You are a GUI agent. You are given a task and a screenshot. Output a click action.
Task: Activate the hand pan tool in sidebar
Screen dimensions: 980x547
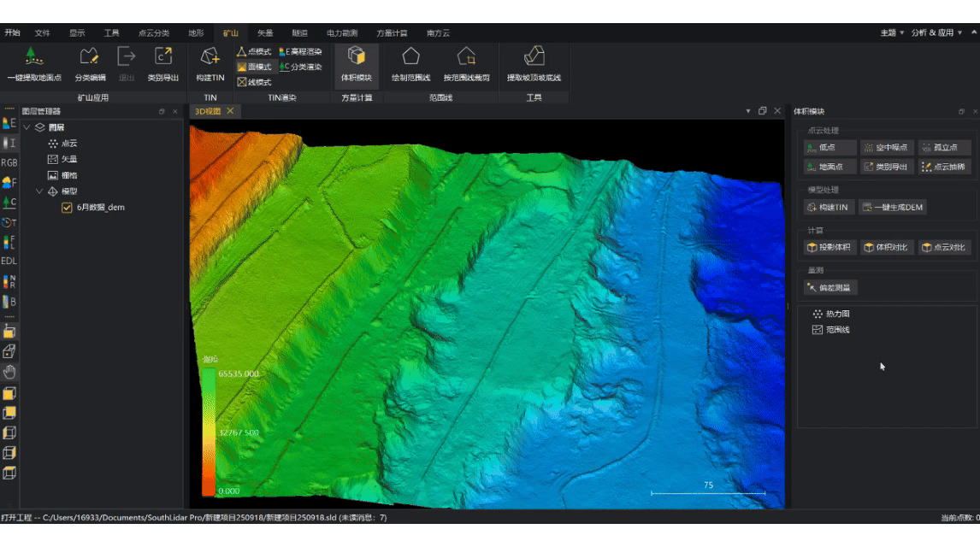[x=9, y=372]
